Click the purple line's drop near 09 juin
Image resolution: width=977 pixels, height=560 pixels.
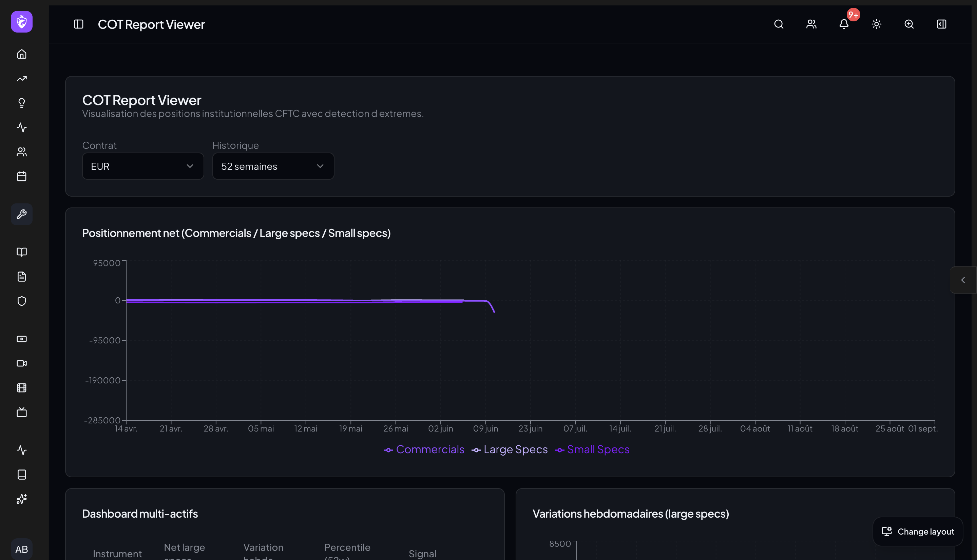point(491,306)
